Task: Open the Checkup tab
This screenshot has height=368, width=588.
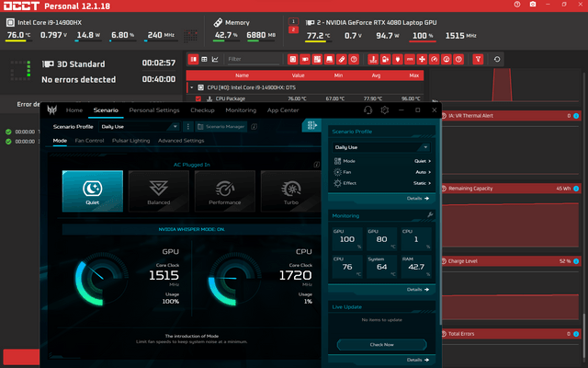Action: click(x=202, y=110)
